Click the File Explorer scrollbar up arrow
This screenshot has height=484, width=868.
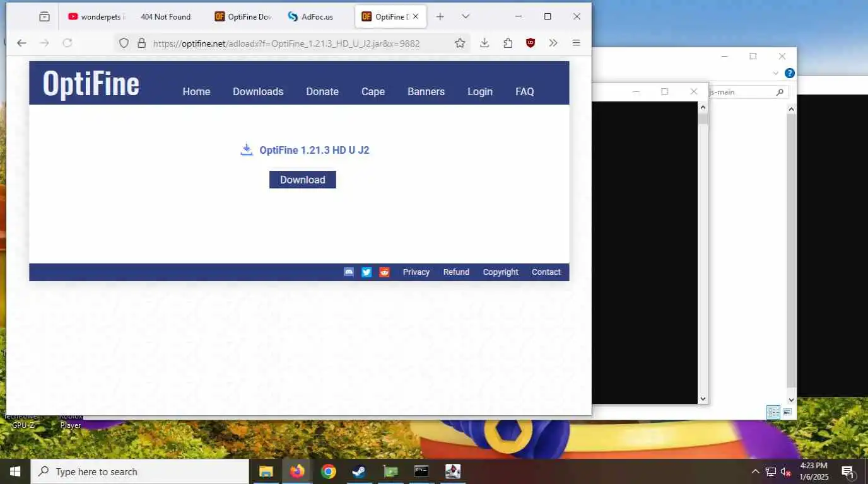(792, 109)
